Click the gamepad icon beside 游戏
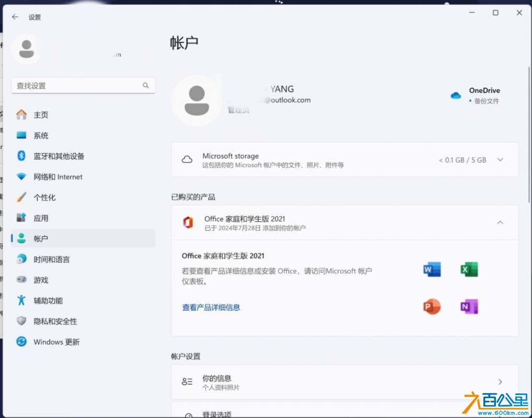This screenshot has height=418, width=532. (x=21, y=280)
